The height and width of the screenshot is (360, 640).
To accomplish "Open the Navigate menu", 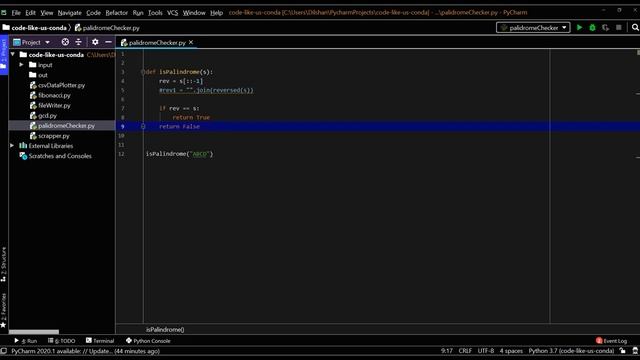I will (69, 13).
